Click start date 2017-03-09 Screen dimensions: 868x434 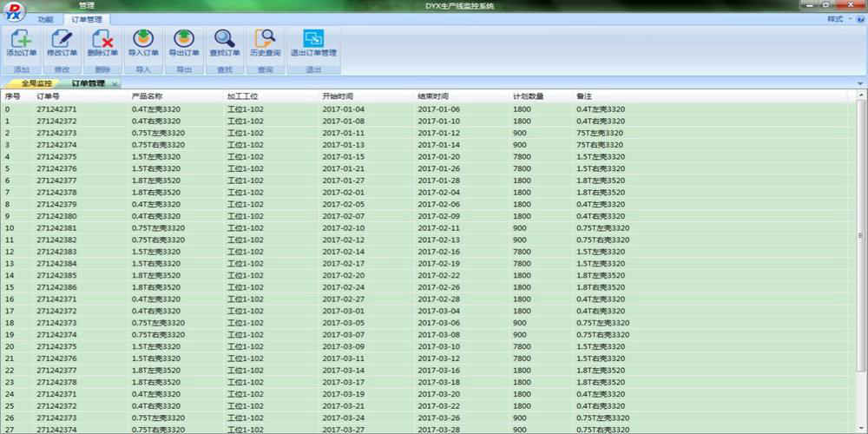tap(344, 346)
